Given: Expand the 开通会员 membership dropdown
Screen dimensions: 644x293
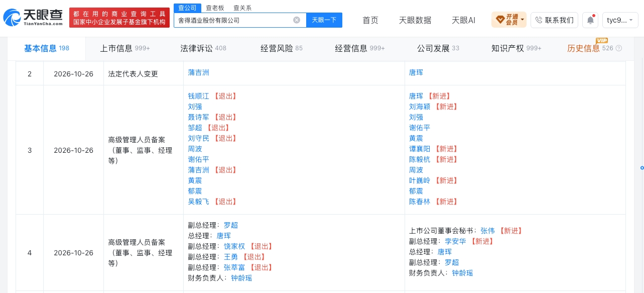Looking at the screenshot, I should (x=509, y=20).
